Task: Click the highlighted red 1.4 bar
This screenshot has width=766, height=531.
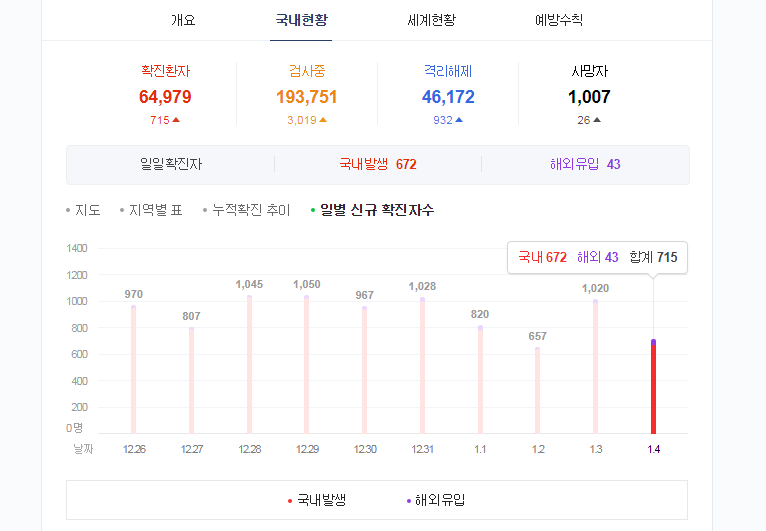Action: [654, 386]
